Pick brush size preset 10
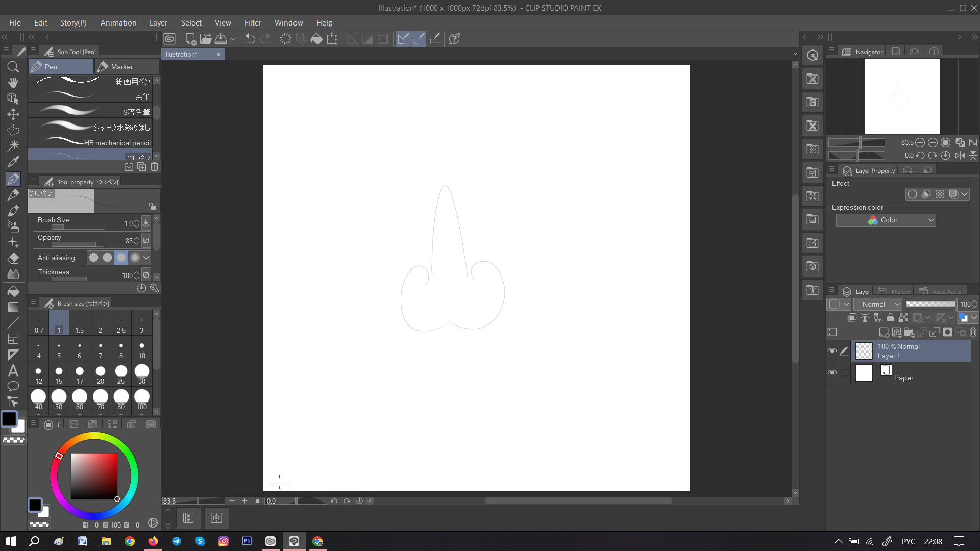This screenshot has width=980, height=551. pos(141,349)
